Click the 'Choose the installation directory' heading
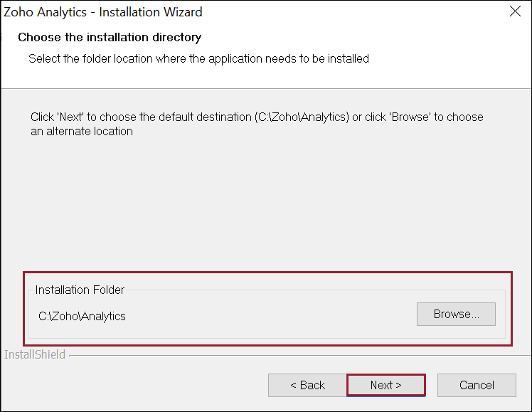Image resolution: width=532 pixels, height=412 pixels. (x=110, y=37)
